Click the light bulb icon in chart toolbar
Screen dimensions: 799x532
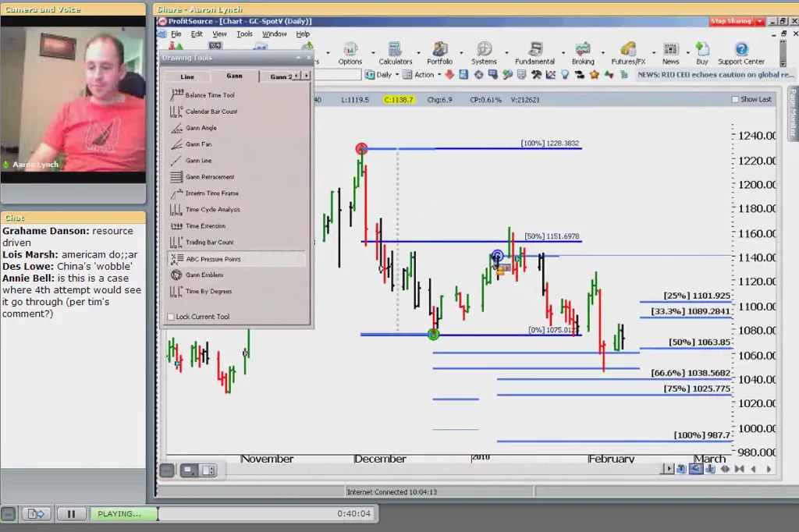click(565, 75)
